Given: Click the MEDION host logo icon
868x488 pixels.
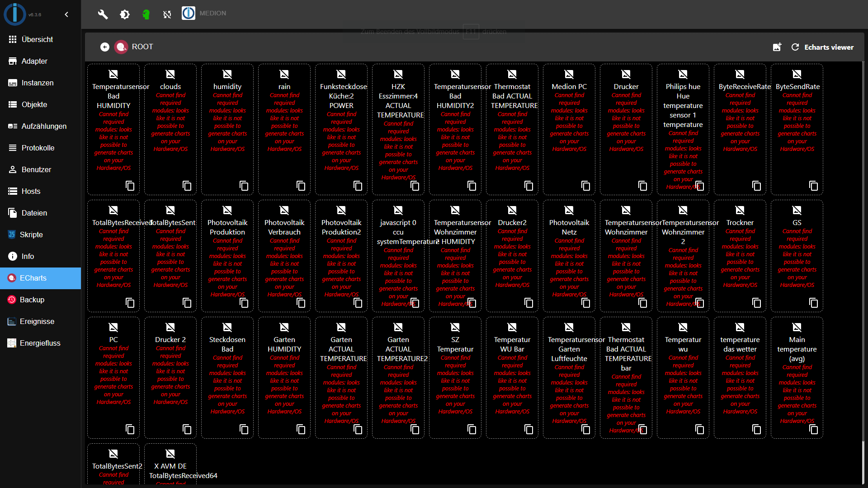Looking at the screenshot, I should click(x=189, y=13).
